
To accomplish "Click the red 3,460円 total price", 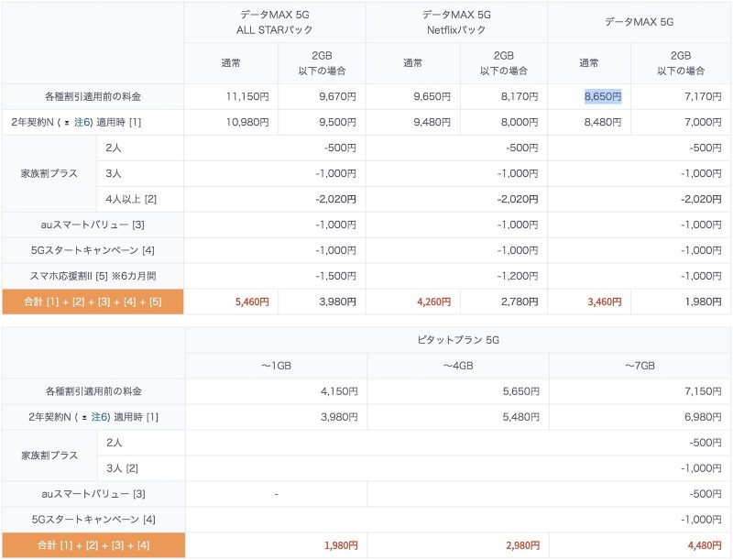I will tap(603, 302).
